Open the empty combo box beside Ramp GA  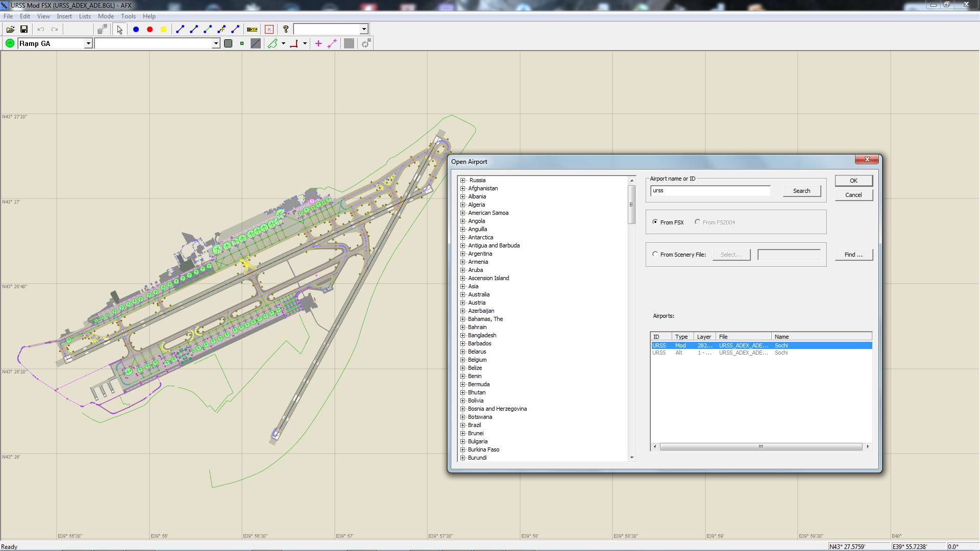(x=216, y=43)
